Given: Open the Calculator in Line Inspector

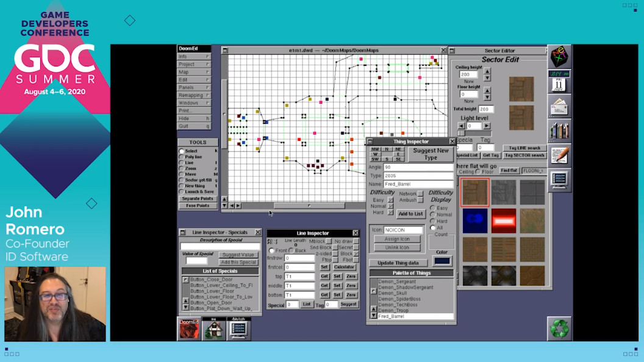Looking at the screenshot, I should click(344, 267).
